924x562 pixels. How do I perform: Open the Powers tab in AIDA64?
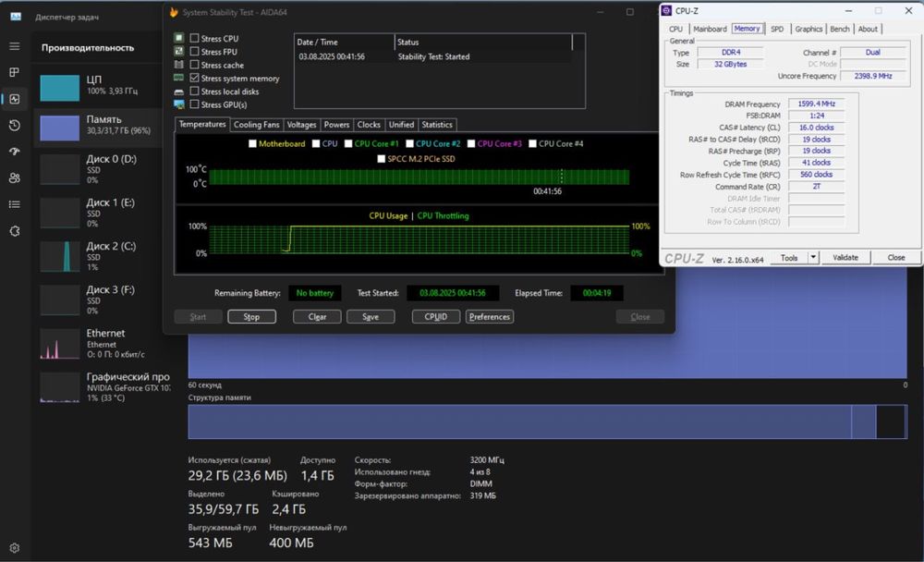[x=336, y=125]
